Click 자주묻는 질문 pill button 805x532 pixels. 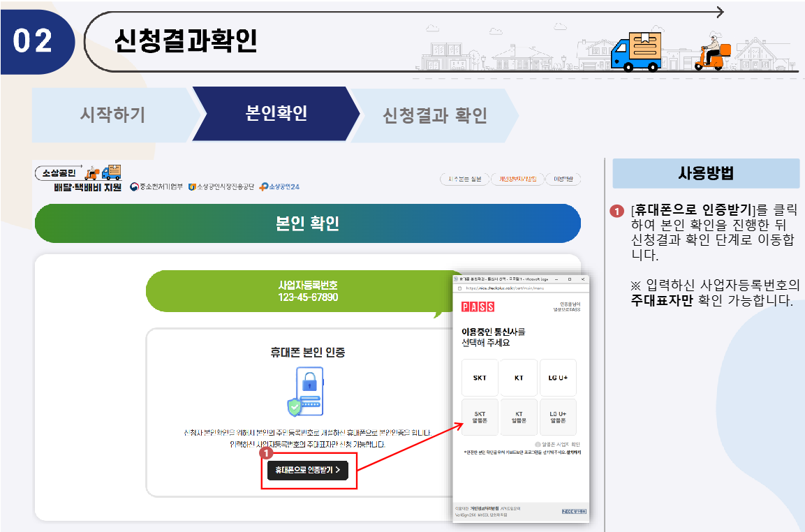(464, 179)
